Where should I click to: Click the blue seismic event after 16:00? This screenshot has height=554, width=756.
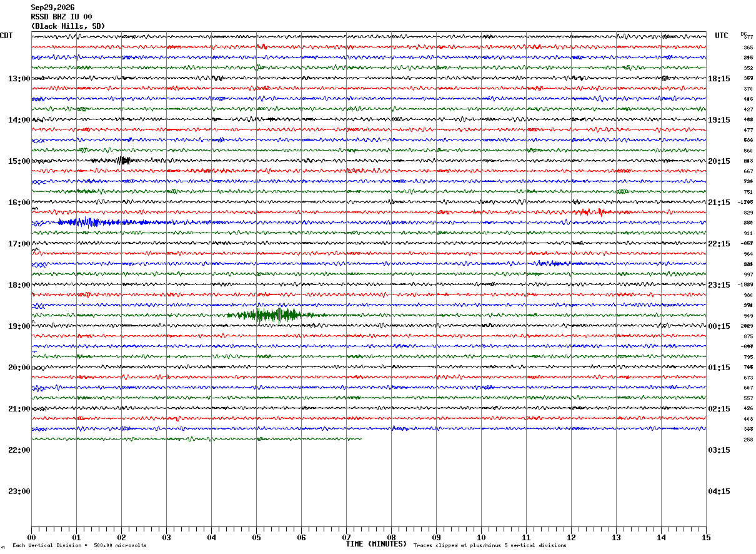tap(94, 222)
